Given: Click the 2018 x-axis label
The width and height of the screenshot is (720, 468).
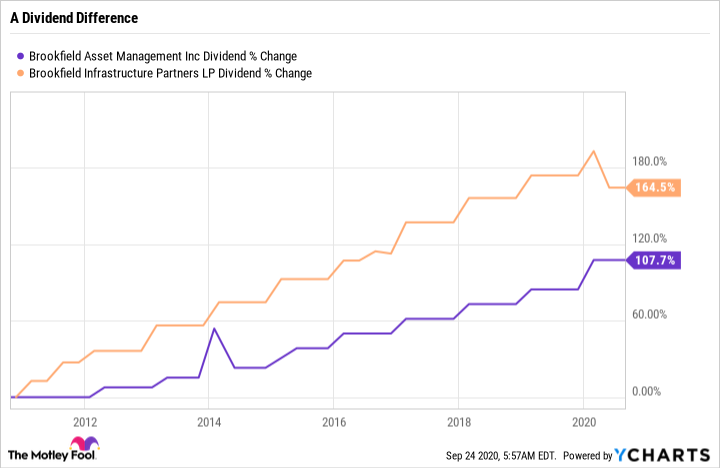Looking at the screenshot, I should pyautogui.click(x=458, y=421).
